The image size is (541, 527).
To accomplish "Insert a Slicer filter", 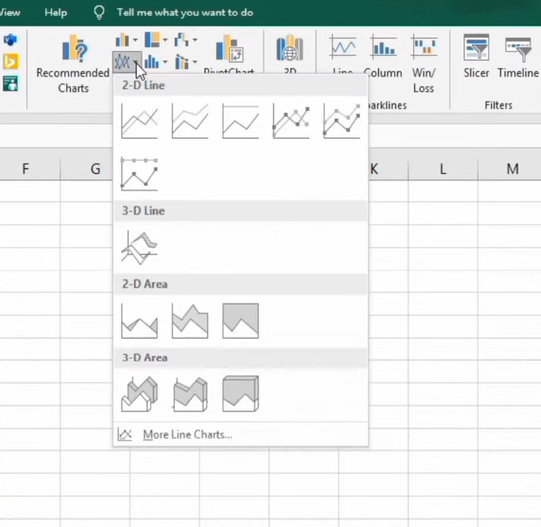I will click(x=476, y=57).
